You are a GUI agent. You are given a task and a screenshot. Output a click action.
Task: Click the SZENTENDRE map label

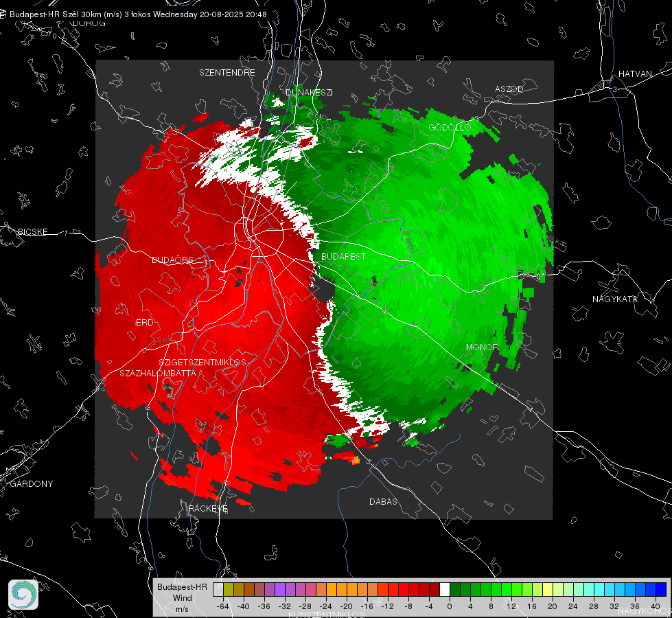(x=227, y=73)
